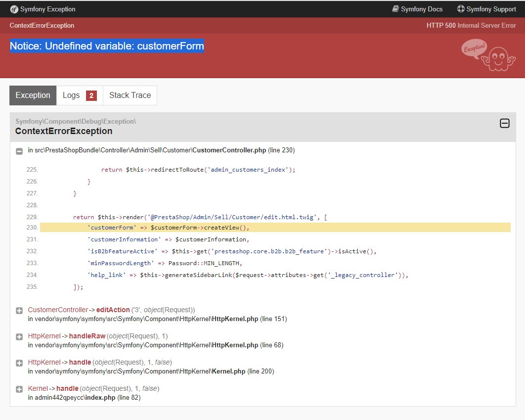Click the Symfony Docs book icon

coord(395,9)
